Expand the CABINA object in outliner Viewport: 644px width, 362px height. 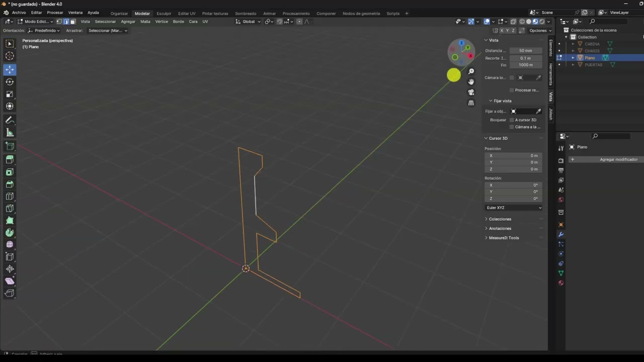click(573, 44)
